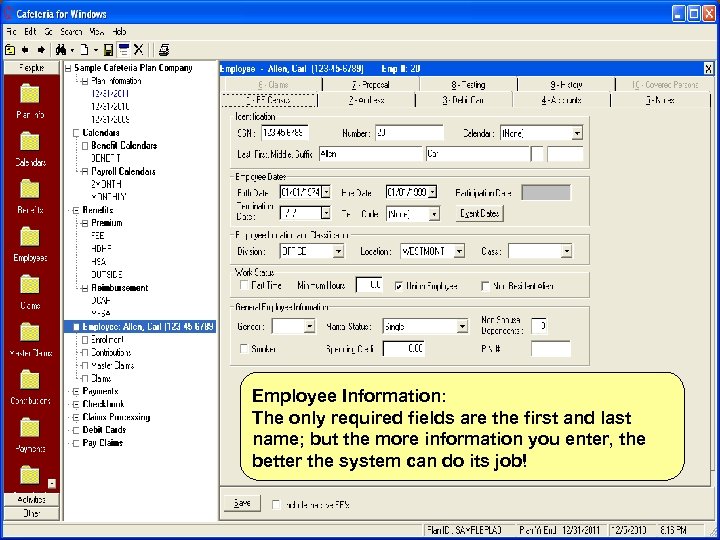Collapse the Sample Cafeteria Plan Company node
This screenshot has height=540, width=720.
(68, 68)
